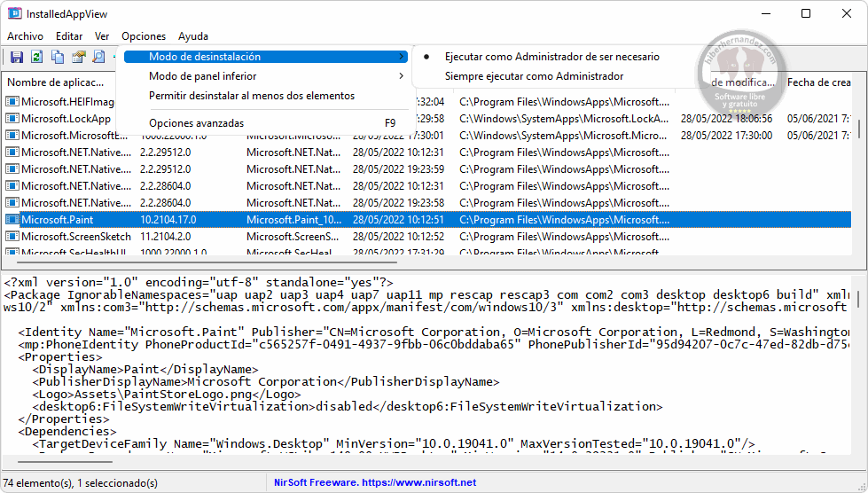Click 'Microsoft.Paint_10...' package name cell
The image size is (868, 493).
coord(294,220)
